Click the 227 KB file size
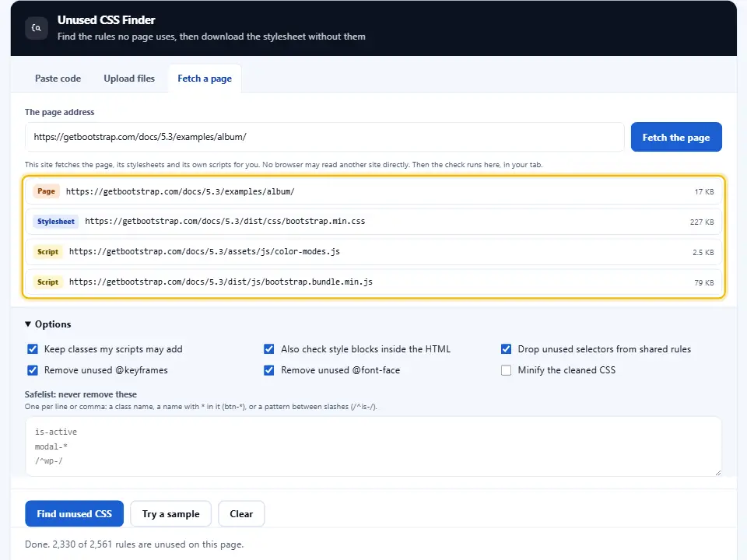This screenshot has width=747, height=560. pos(702,222)
